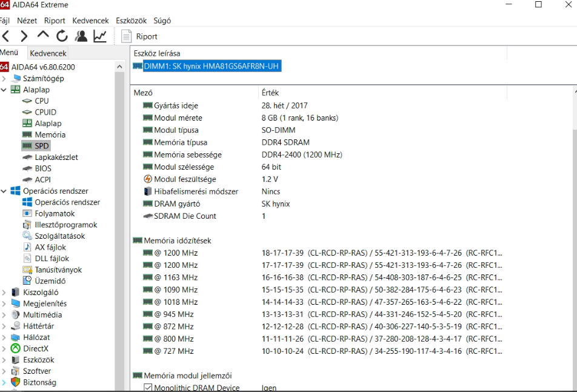The height and width of the screenshot is (392, 577).
Task: Expand the DirectX node
Action: coord(4,348)
